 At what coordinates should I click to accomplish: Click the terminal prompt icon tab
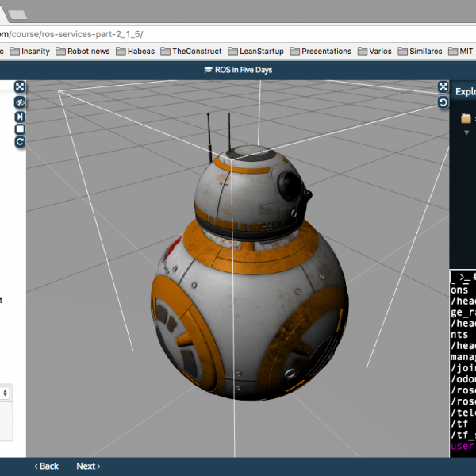(463, 278)
